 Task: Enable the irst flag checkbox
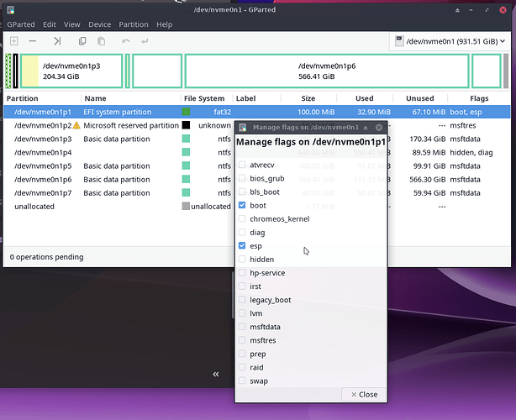(242, 286)
